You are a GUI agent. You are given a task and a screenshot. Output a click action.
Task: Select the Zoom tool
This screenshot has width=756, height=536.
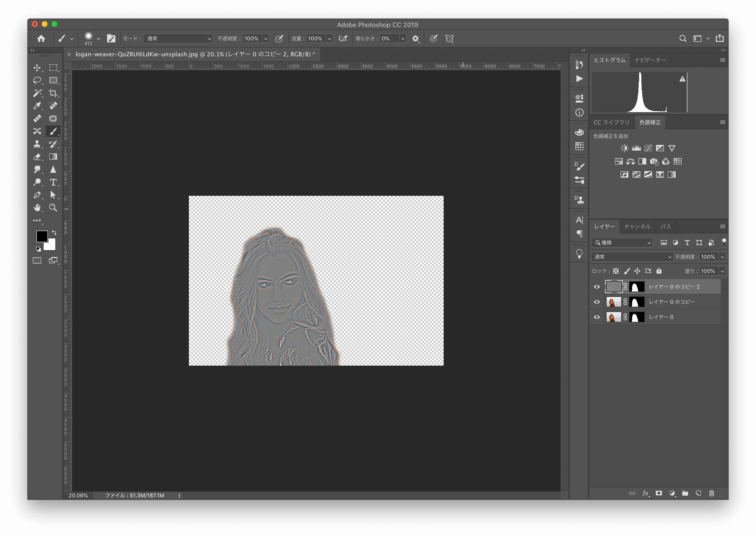pos(53,208)
